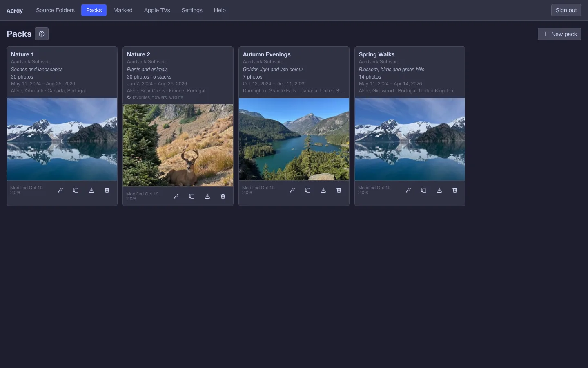The image size is (588, 368).
Task: Duplicate the Autumn Evenings pack
Action: [x=308, y=190]
